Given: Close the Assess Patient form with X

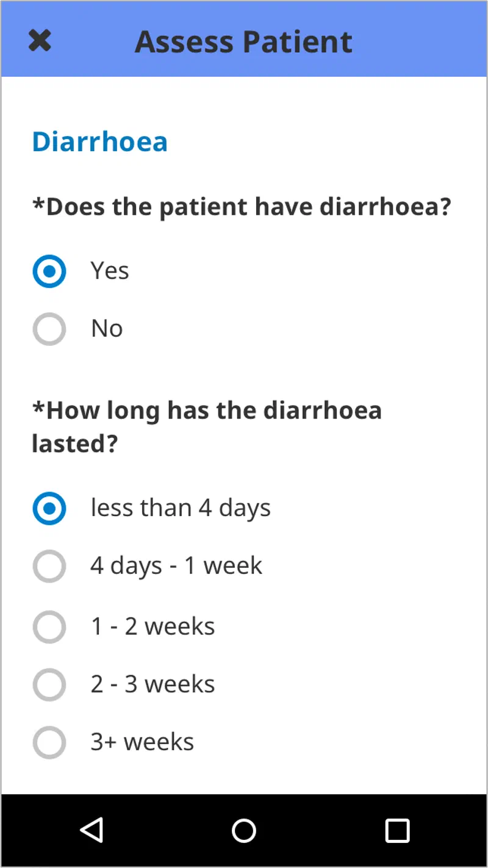Looking at the screenshot, I should click(40, 41).
